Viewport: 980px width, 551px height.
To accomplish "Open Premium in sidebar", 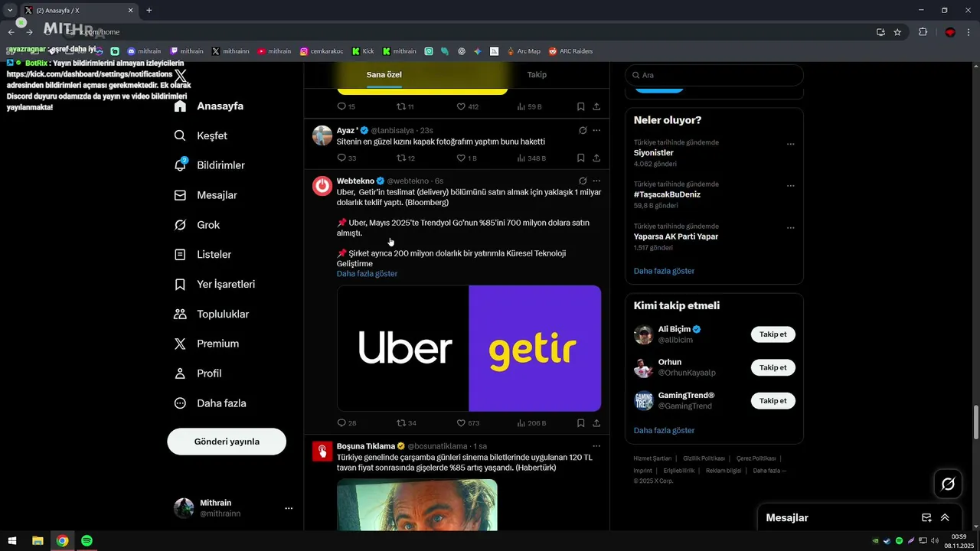I will (206, 344).
